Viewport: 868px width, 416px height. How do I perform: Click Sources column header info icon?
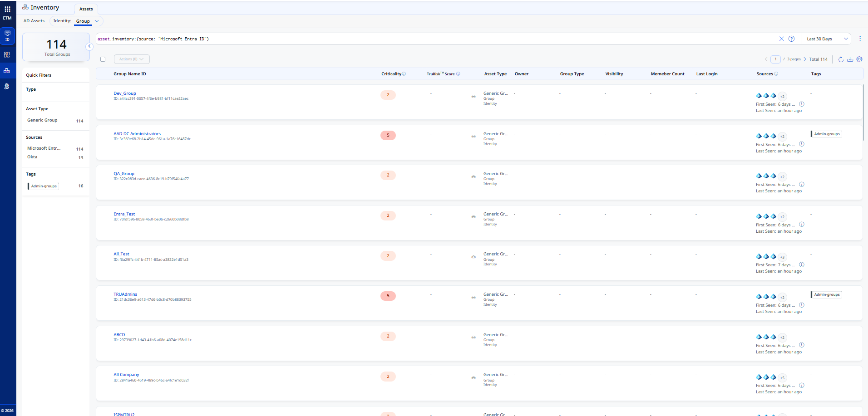pyautogui.click(x=776, y=74)
